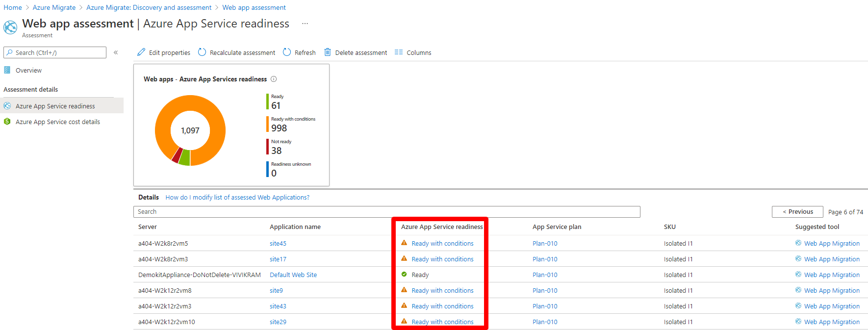
Task: Click the green Ready legend bar
Action: tap(268, 102)
